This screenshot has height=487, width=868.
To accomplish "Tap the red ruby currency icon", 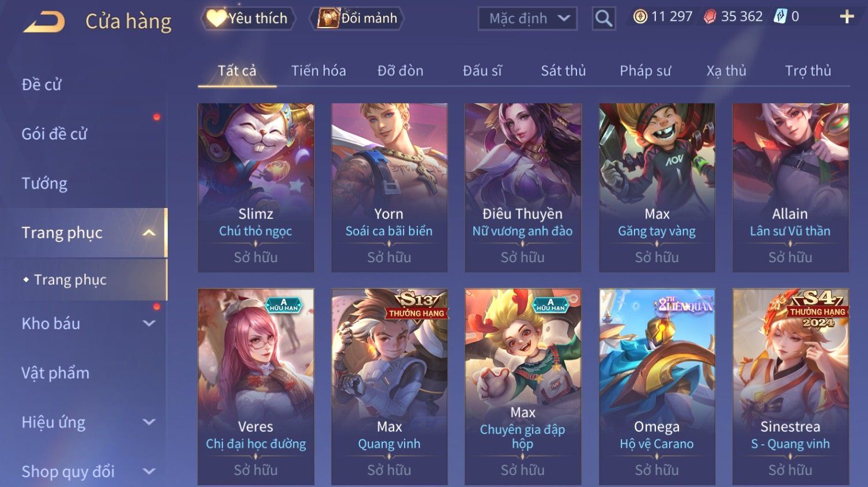I will pyautogui.click(x=710, y=17).
